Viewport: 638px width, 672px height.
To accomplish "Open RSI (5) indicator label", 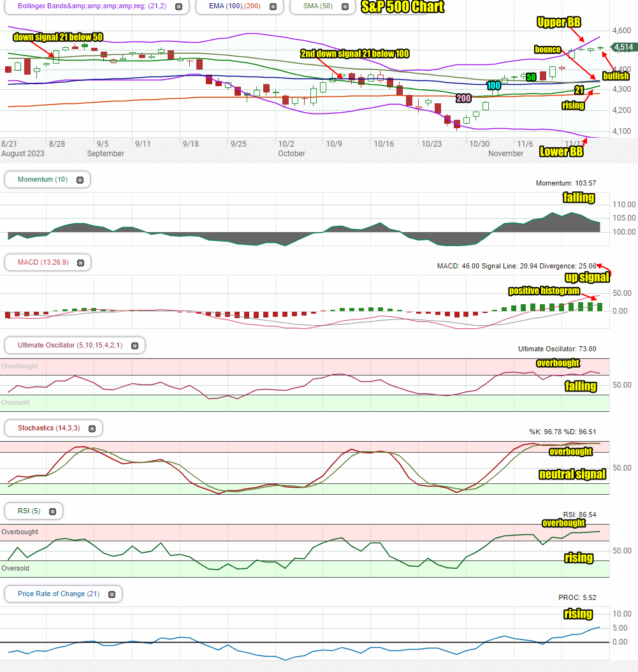I will coord(29,511).
